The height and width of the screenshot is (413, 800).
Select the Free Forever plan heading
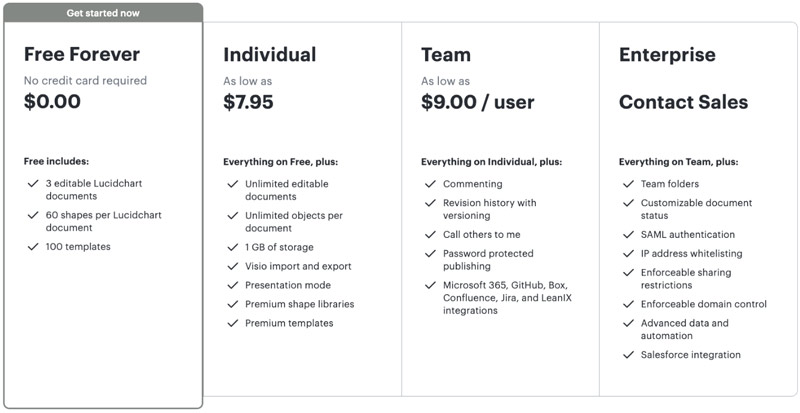[x=82, y=54]
